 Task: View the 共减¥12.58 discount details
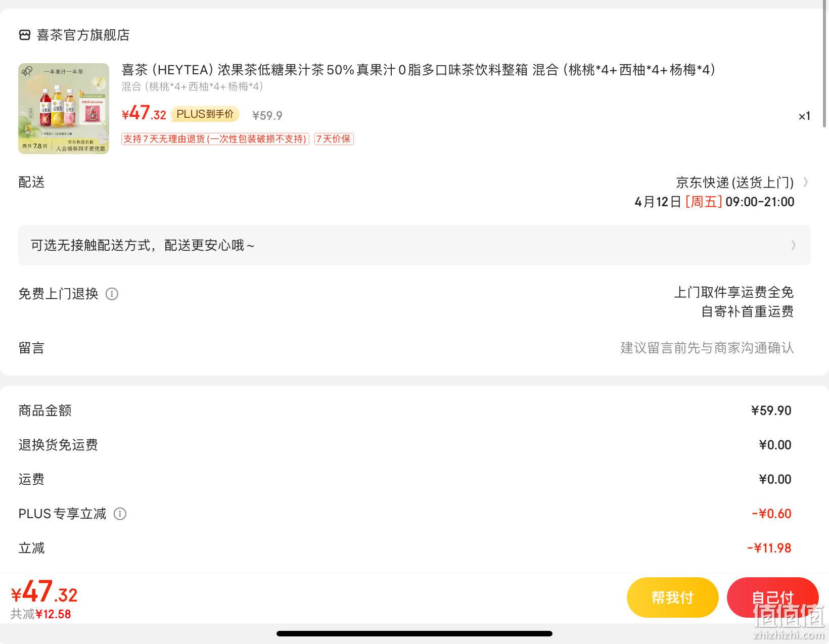point(41,614)
